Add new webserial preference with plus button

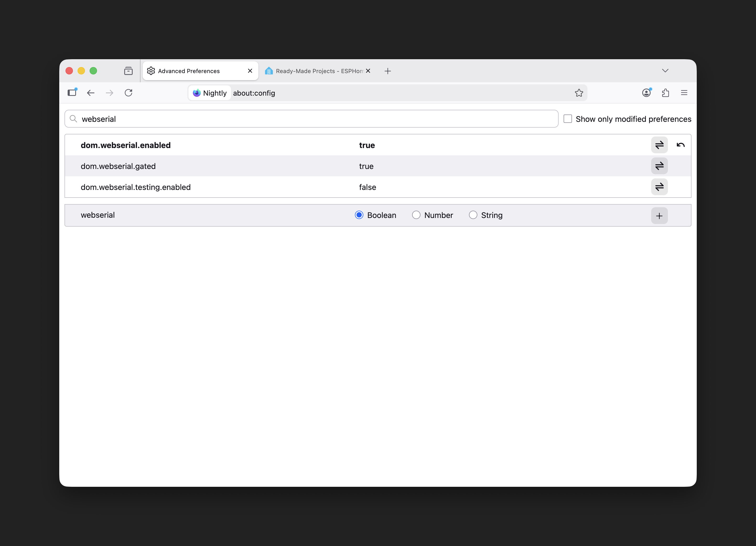pyautogui.click(x=659, y=216)
